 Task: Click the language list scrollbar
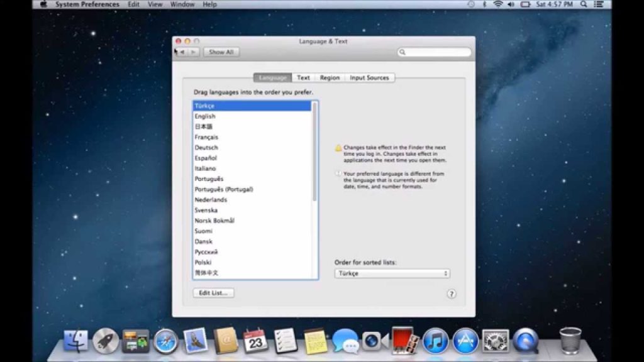[314, 152]
